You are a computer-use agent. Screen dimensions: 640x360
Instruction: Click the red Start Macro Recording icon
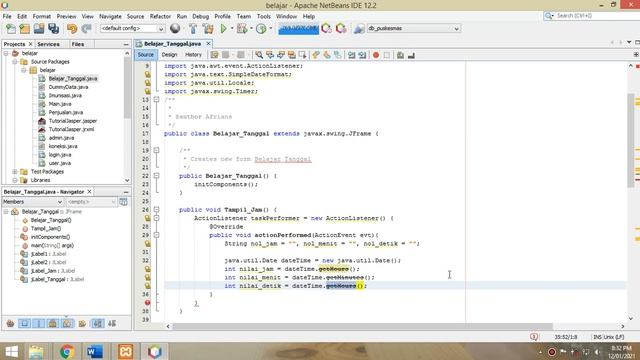[x=376, y=55]
